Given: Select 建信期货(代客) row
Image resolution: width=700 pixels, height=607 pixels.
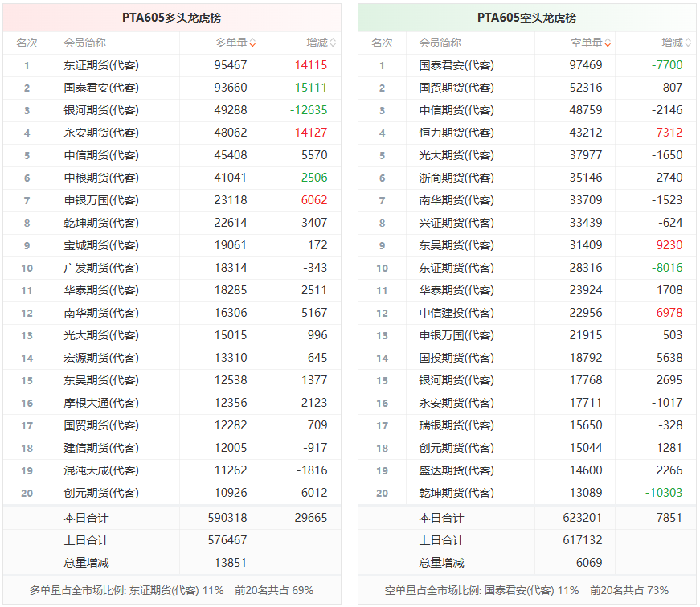Looking at the screenshot, I should click(x=172, y=448).
